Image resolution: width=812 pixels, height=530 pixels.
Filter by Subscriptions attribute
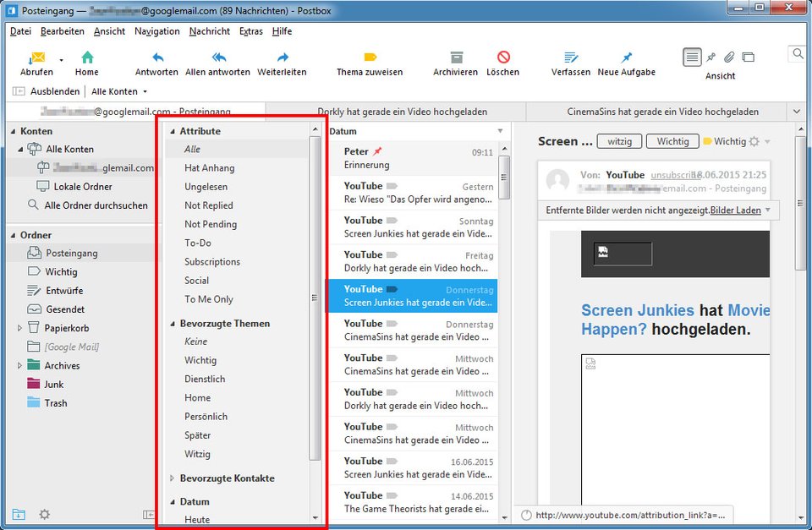212,261
